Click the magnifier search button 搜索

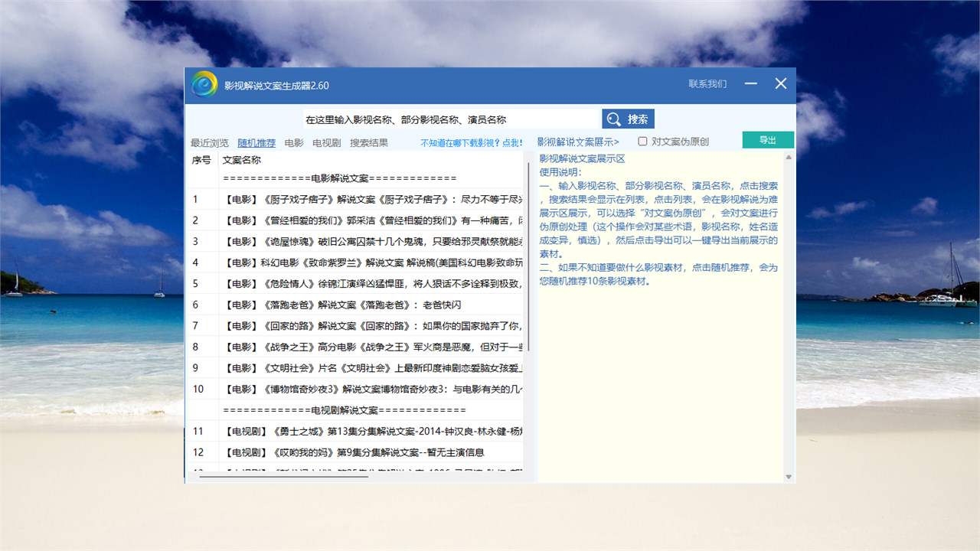tap(628, 119)
